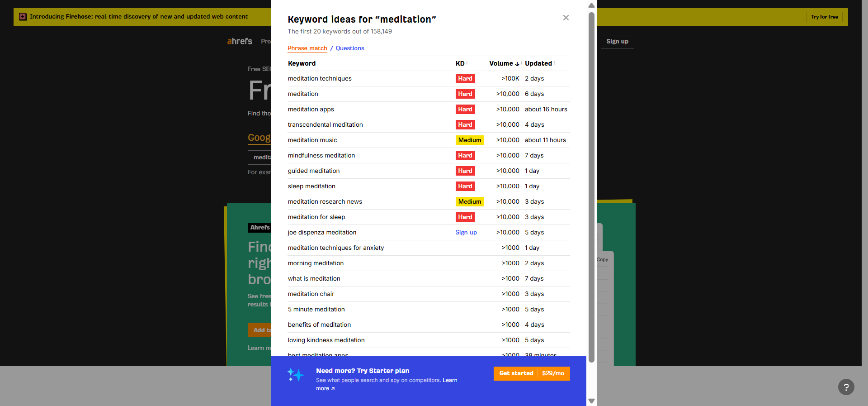
Task: Open the floating help question mark
Action: [846, 387]
